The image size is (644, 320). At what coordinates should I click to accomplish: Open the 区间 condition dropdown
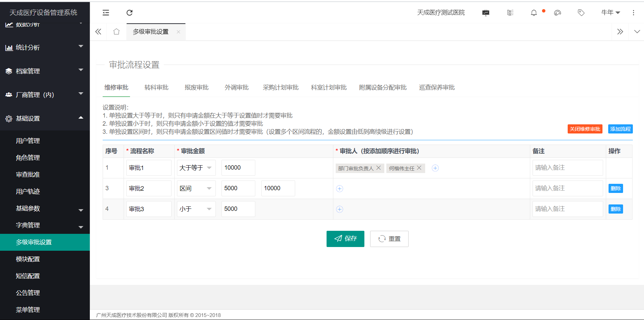pos(196,189)
